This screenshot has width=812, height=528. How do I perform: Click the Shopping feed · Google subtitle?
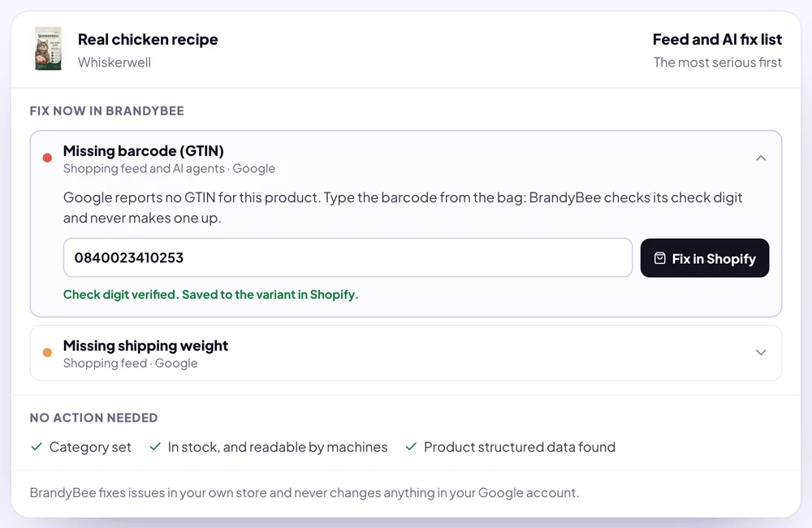130,363
